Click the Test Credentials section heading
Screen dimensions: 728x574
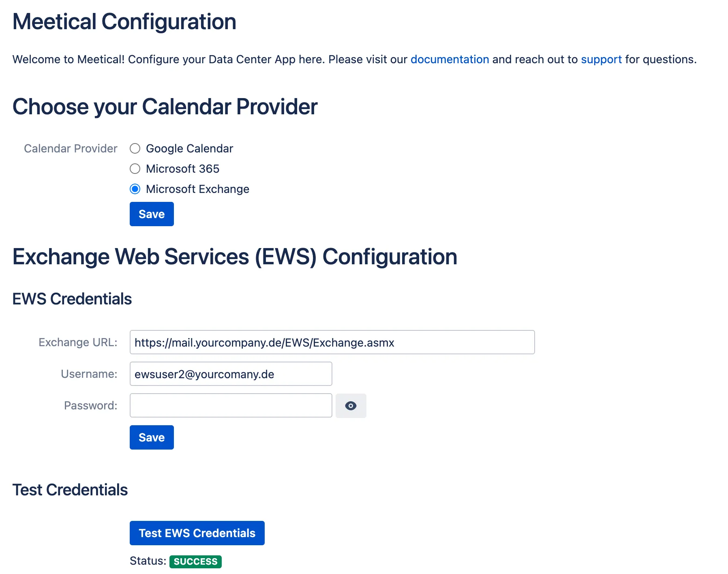70,489
